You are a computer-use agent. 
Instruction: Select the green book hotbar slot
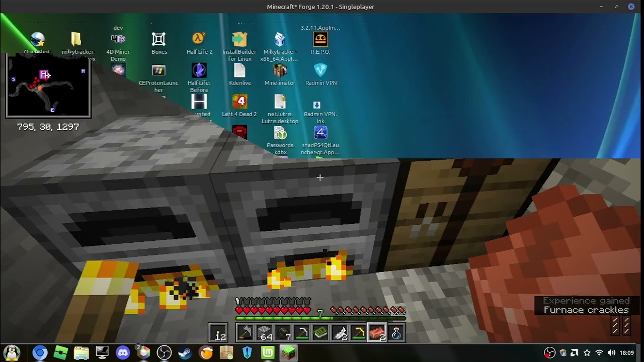click(x=320, y=333)
